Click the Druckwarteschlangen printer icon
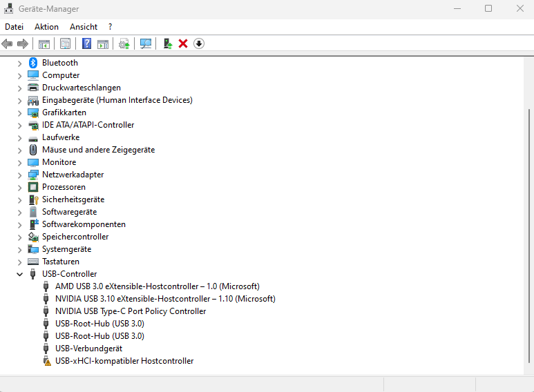This screenshot has width=534, height=392. pos(33,88)
